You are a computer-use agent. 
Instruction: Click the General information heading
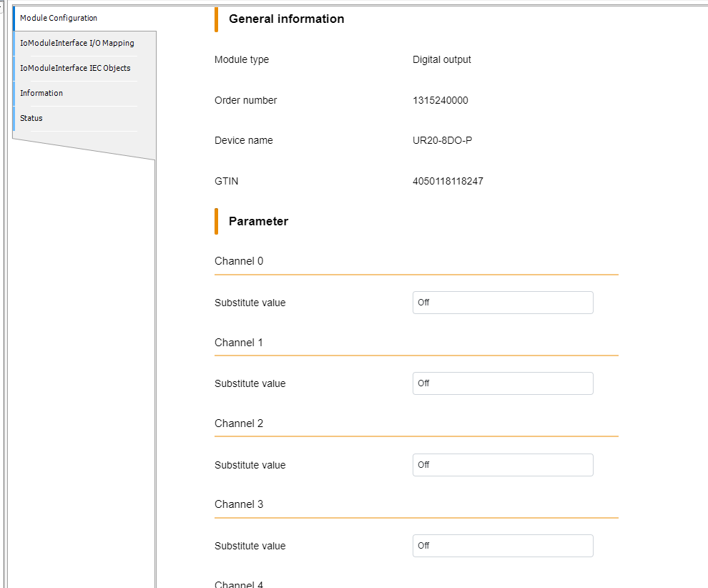tap(286, 19)
